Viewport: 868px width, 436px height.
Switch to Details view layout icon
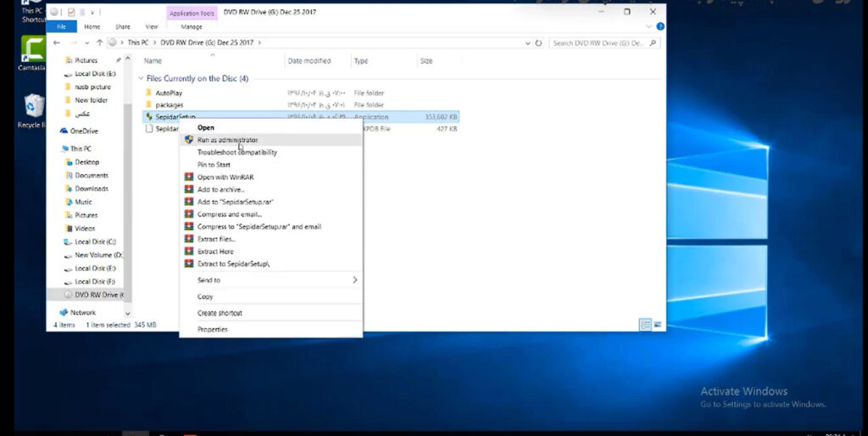(x=645, y=325)
